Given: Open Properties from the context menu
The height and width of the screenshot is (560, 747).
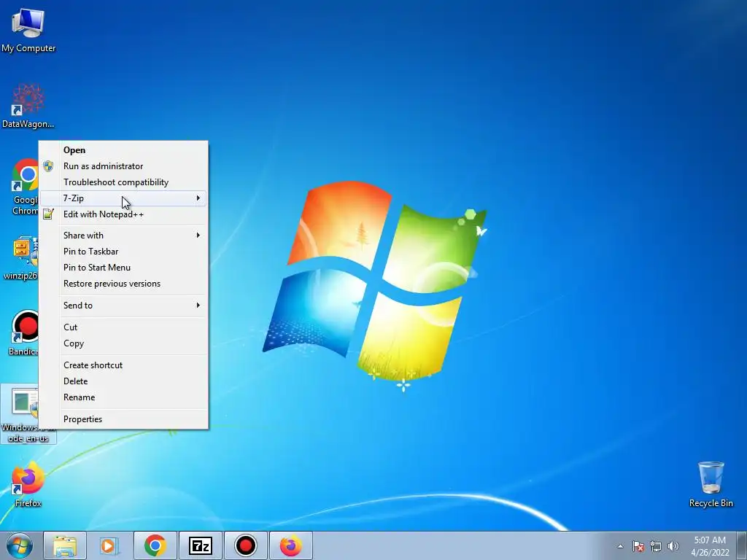Looking at the screenshot, I should pyautogui.click(x=123, y=419).
